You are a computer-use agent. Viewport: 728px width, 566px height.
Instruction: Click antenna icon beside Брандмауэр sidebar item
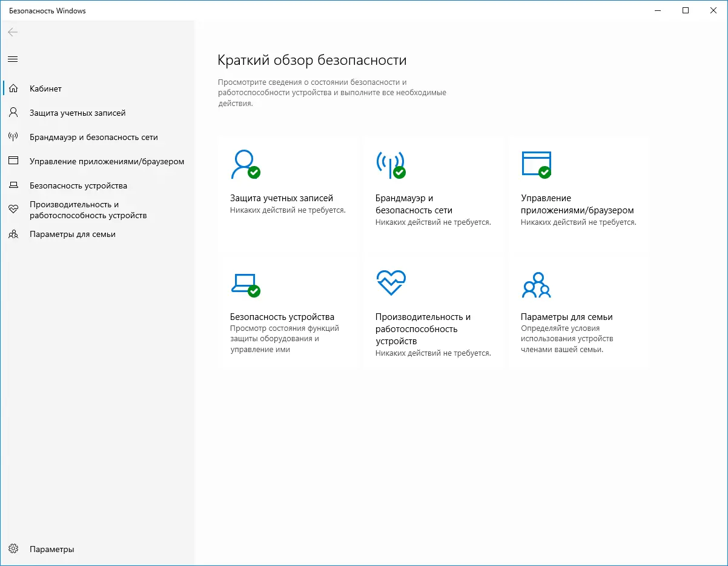coord(13,137)
